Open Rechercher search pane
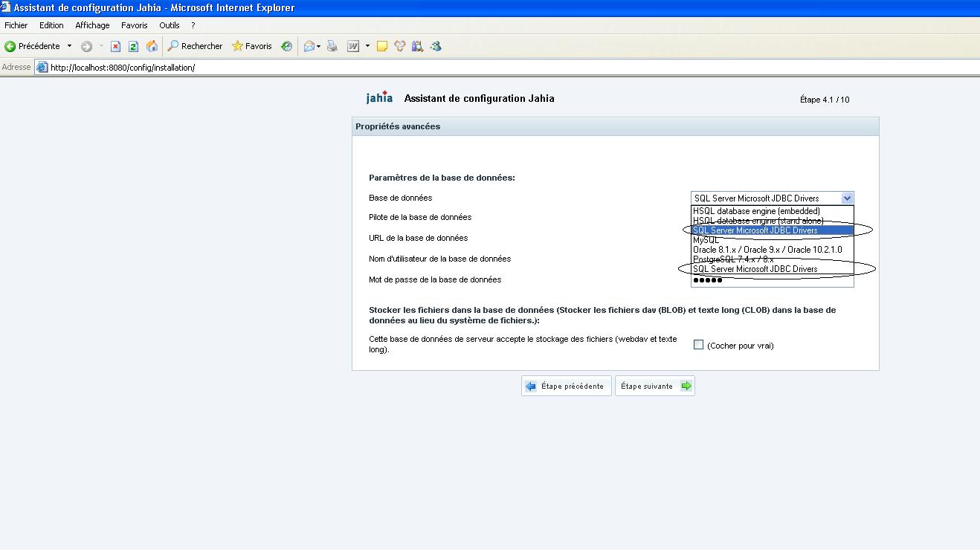Screen dimensions: 980x550 [x=195, y=46]
